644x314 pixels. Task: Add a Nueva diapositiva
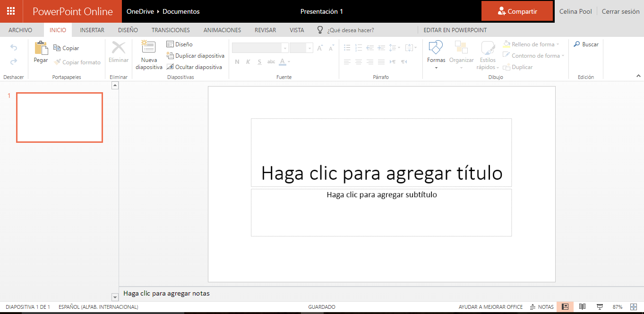click(x=149, y=55)
